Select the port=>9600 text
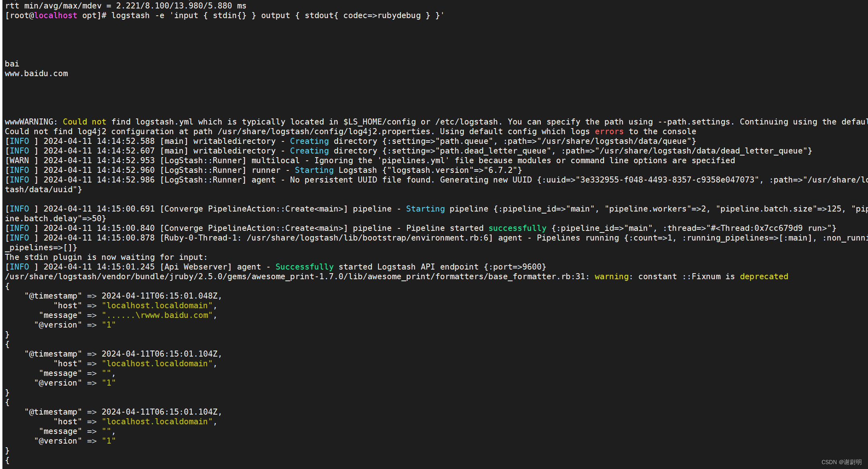Screen dimensions: 868x469 click(x=515, y=267)
